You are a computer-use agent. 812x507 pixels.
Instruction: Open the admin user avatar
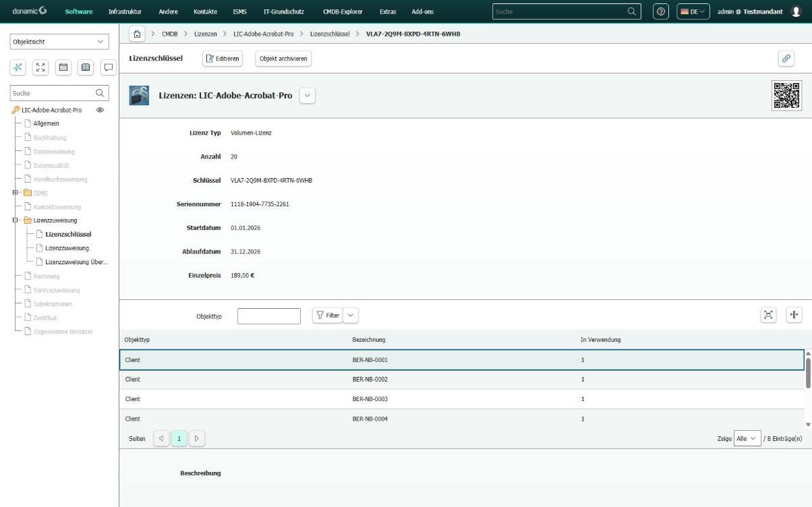[796, 11]
